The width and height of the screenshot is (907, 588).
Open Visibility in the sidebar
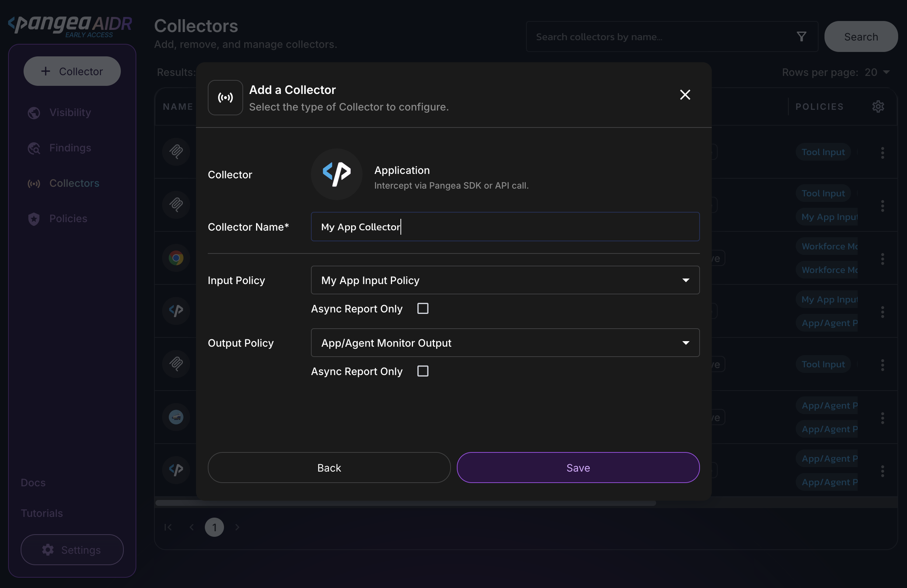tap(70, 112)
